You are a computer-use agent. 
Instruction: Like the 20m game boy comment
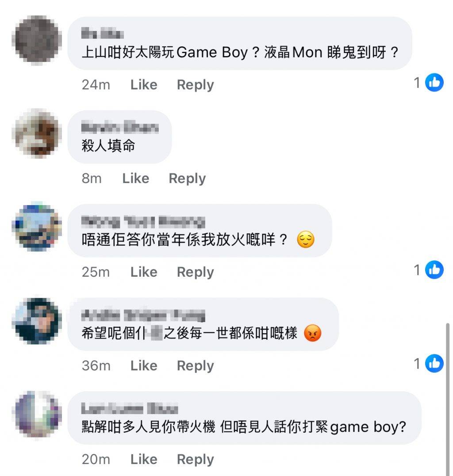click(144, 459)
